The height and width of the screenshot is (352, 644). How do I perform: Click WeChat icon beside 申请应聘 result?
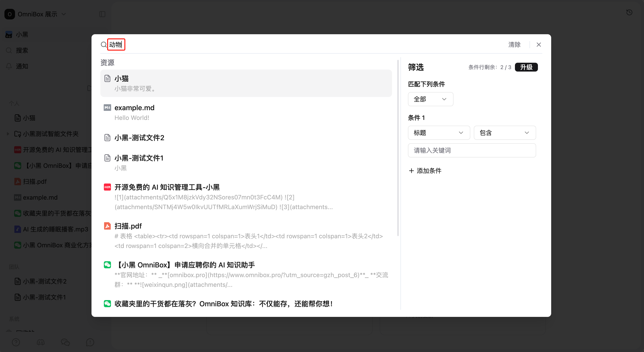pyautogui.click(x=107, y=265)
